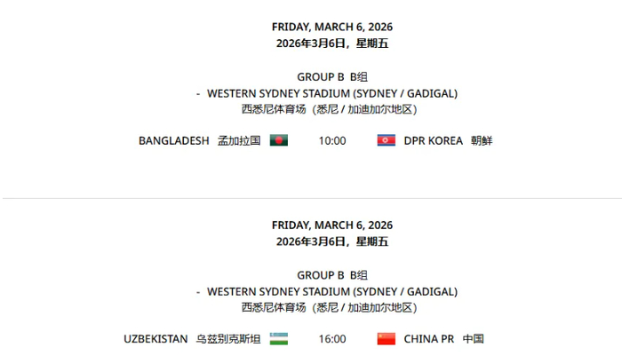The height and width of the screenshot is (364, 622).
Task: Click the 16:00 kickoff time
Action: pyautogui.click(x=332, y=338)
